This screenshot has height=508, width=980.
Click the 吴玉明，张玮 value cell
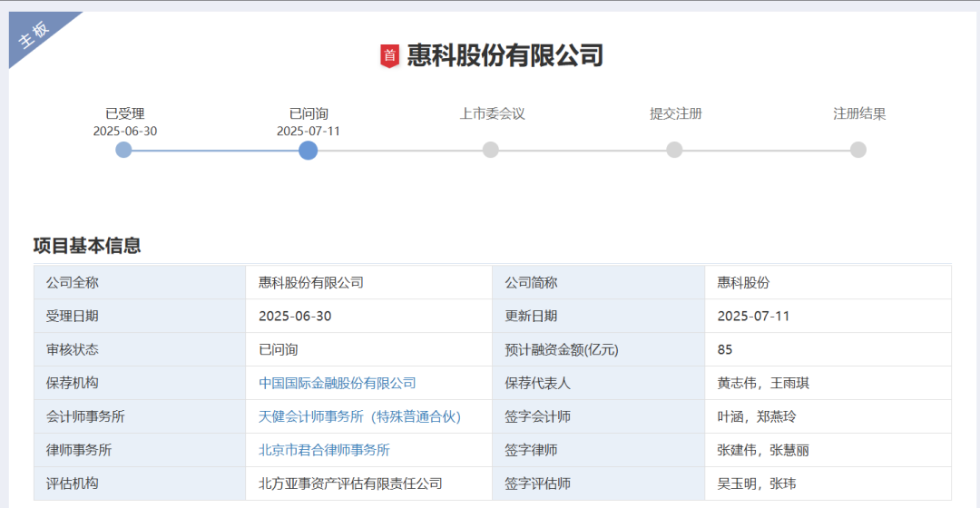click(828, 484)
